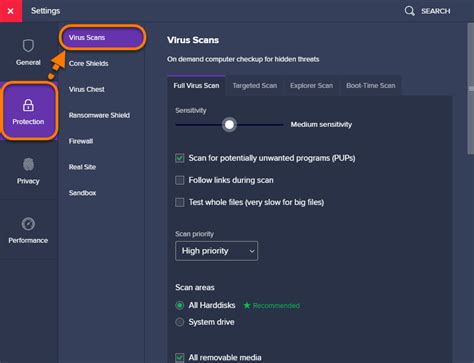Select All Harddisks radio button
Screen dimensions: 474x363
click(180, 305)
